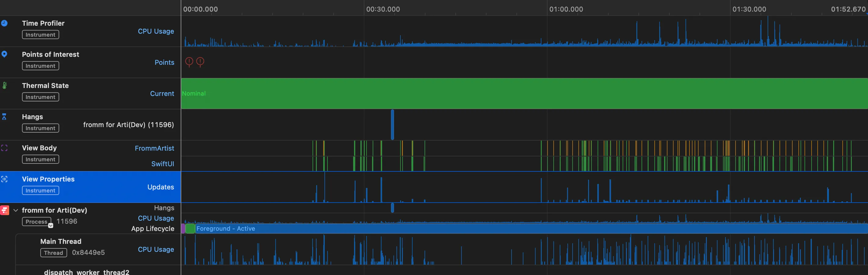Screen dimensions: 868x275
Task: Click the thread ID 0x8449e5 text
Action: tap(88, 253)
